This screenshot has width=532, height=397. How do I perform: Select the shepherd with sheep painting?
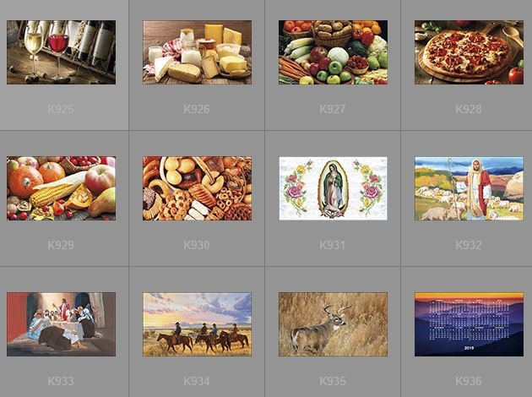point(469,188)
